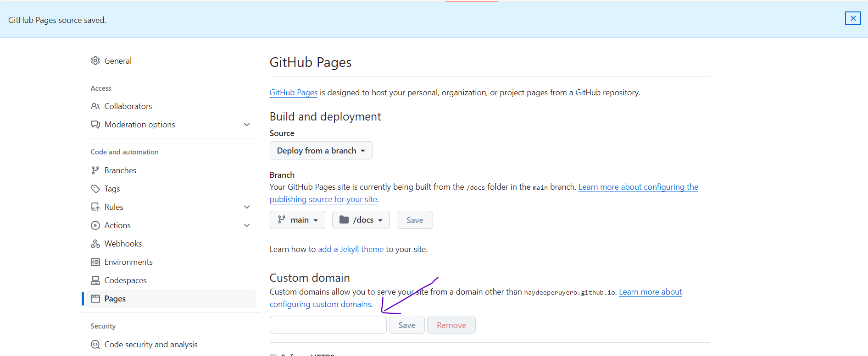Open 'Learn more about configuring the publishing source' link
The width and height of the screenshot is (868, 356).
coord(638,187)
